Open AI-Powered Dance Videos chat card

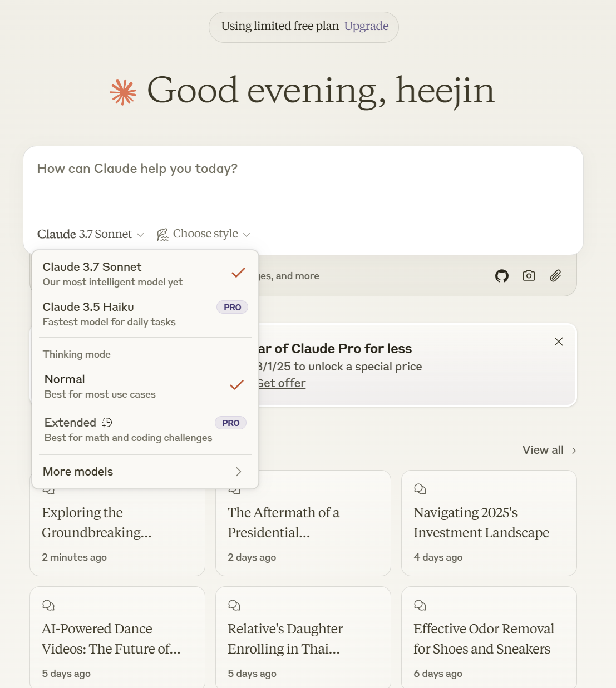coord(117,637)
